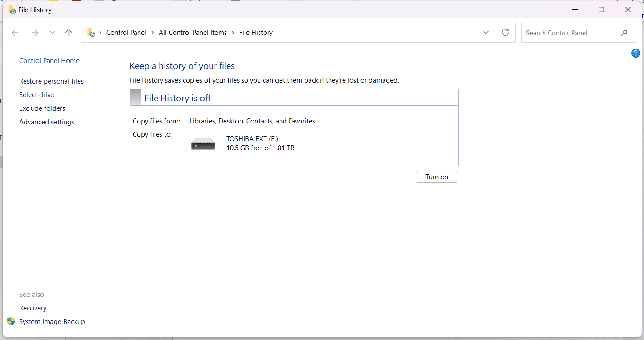Click 'TOSHIBA EXT (E:)' drive name
644x340 pixels.
[252, 139]
